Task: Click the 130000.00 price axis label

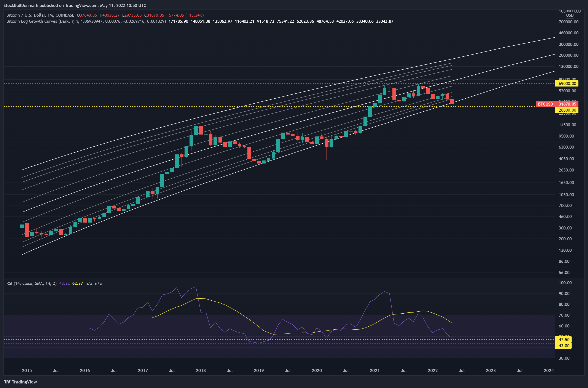Action: coord(569,66)
